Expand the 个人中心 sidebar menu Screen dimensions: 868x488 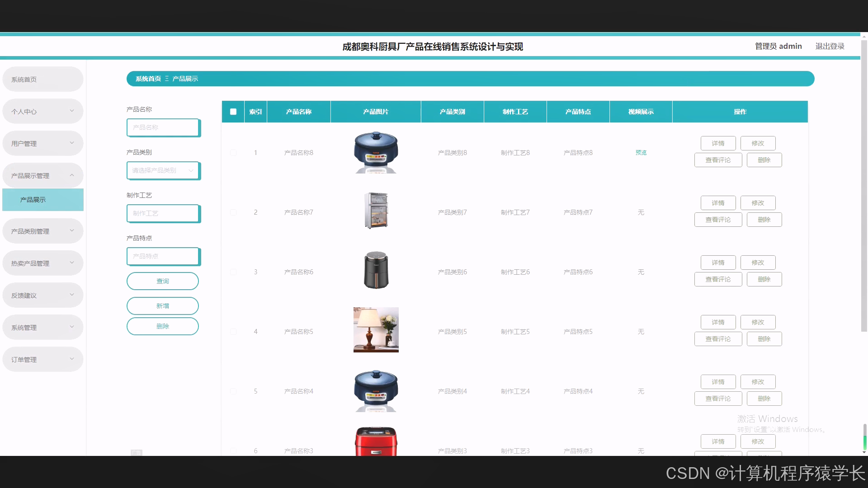[x=42, y=111]
